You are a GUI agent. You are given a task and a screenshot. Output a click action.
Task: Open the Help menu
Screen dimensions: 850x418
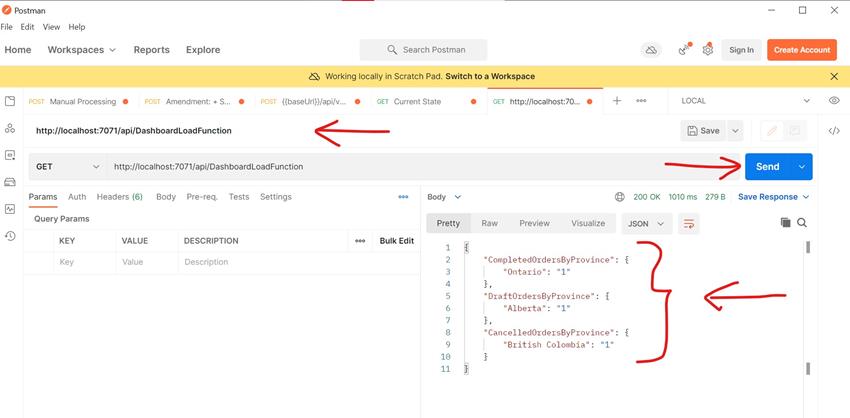tap(76, 27)
